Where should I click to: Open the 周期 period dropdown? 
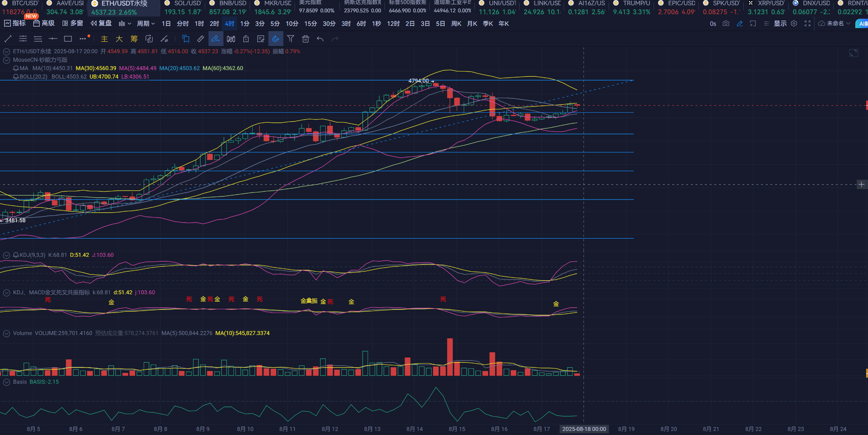[x=146, y=24]
